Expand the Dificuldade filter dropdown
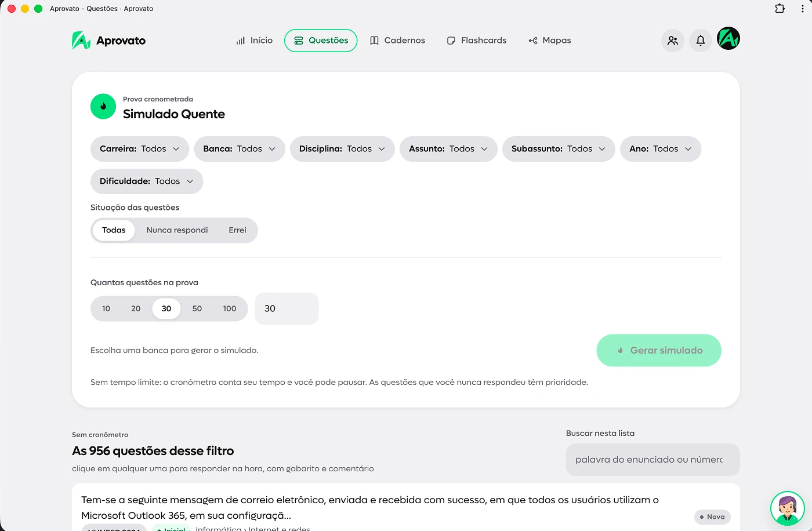The width and height of the screenshot is (812, 531). (x=147, y=181)
